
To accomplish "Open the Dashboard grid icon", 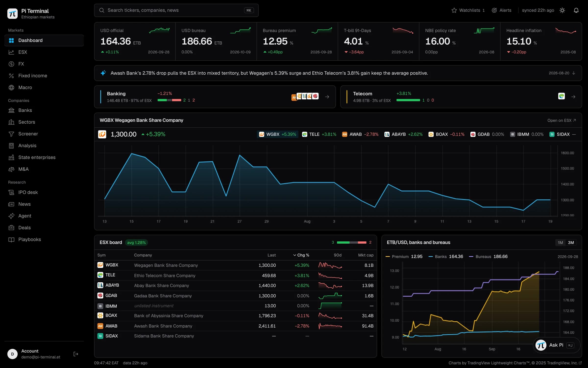I will coord(11,40).
